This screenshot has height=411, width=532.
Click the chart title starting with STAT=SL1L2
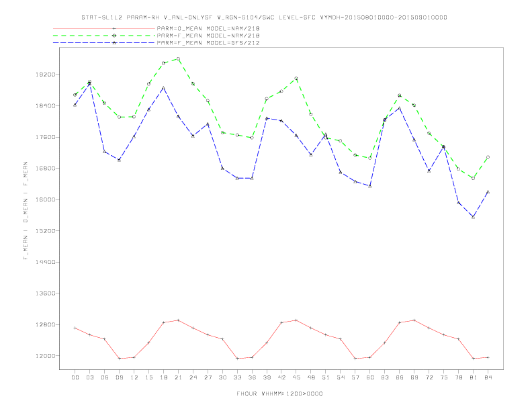pyautogui.click(x=264, y=17)
